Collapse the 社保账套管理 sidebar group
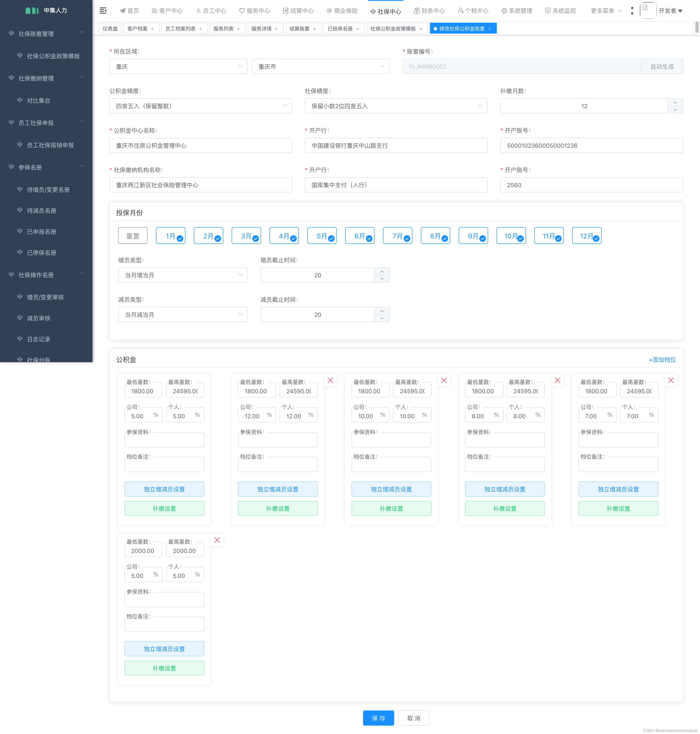700x734 pixels. (x=46, y=34)
